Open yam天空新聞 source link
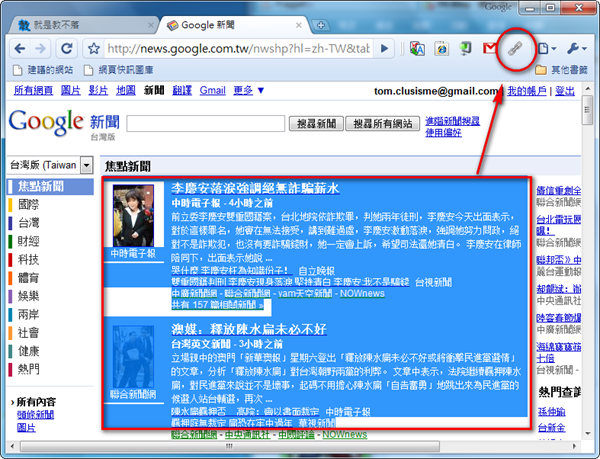The height and width of the screenshot is (459, 600). (x=305, y=293)
